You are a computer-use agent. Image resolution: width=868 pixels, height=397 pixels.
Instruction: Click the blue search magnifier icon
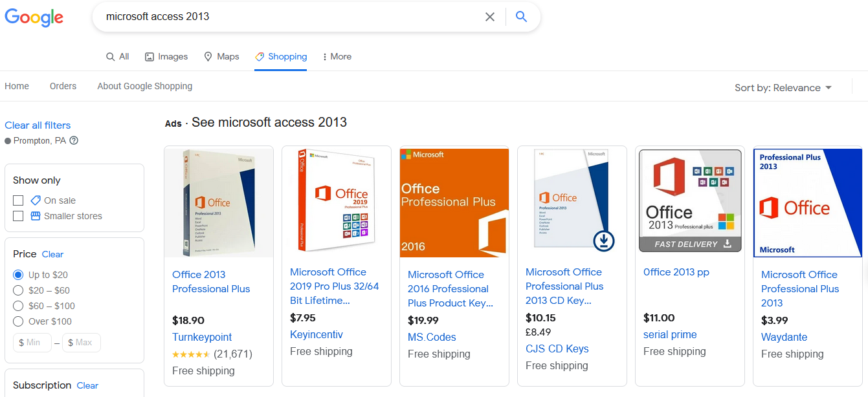pyautogui.click(x=521, y=17)
